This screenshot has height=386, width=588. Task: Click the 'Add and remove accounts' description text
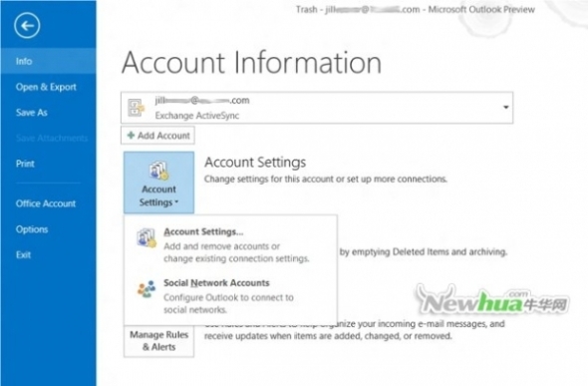[236, 252]
